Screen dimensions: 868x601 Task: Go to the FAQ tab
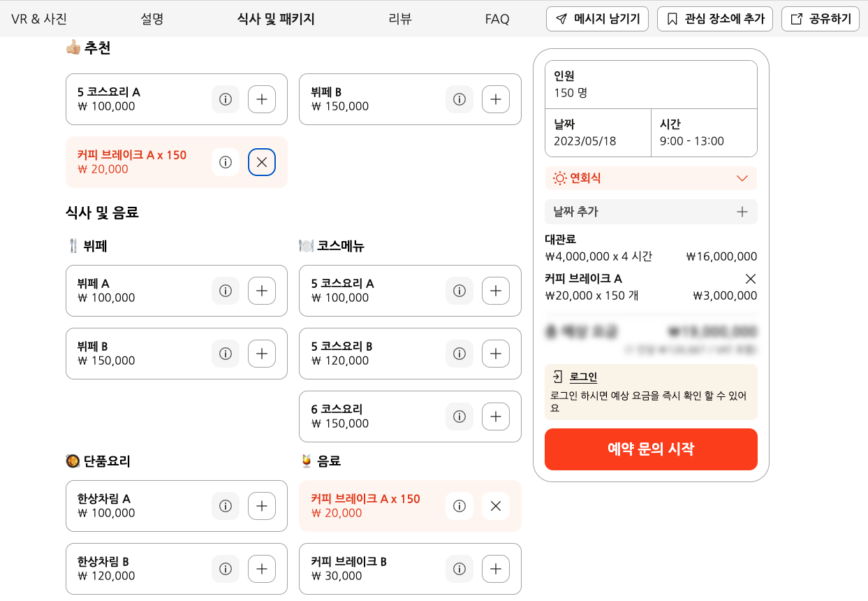pos(497,19)
